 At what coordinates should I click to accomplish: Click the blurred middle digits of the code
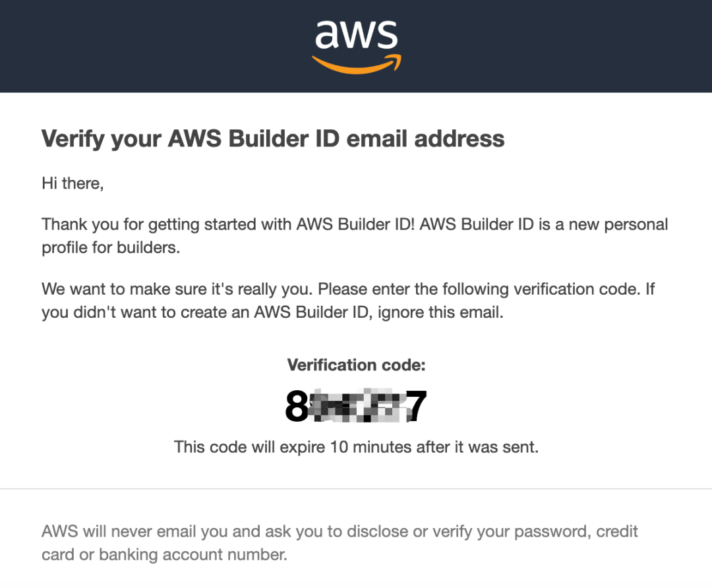point(356,406)
